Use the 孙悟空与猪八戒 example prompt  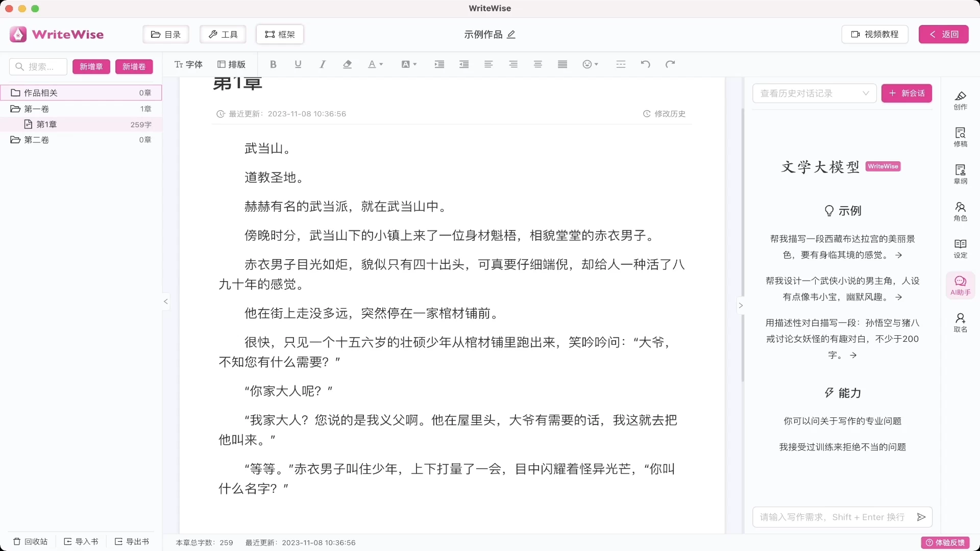click(x=842, y=339)
